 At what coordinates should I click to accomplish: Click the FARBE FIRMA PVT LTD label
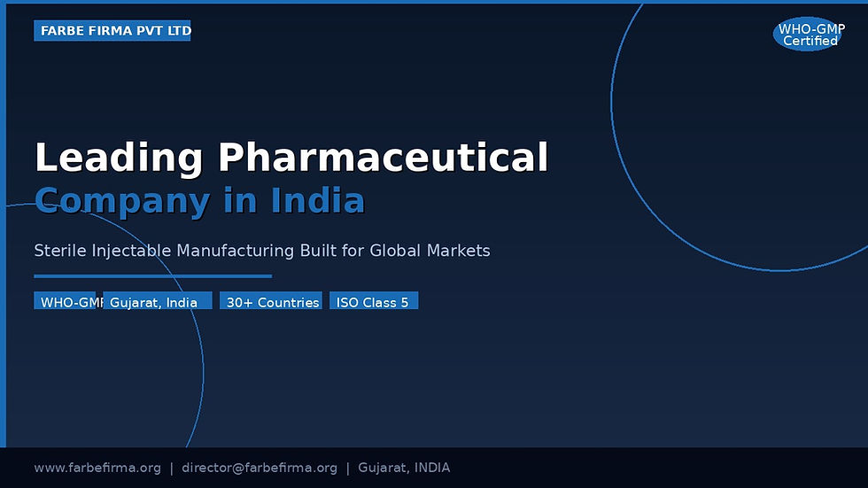point(112,31)
